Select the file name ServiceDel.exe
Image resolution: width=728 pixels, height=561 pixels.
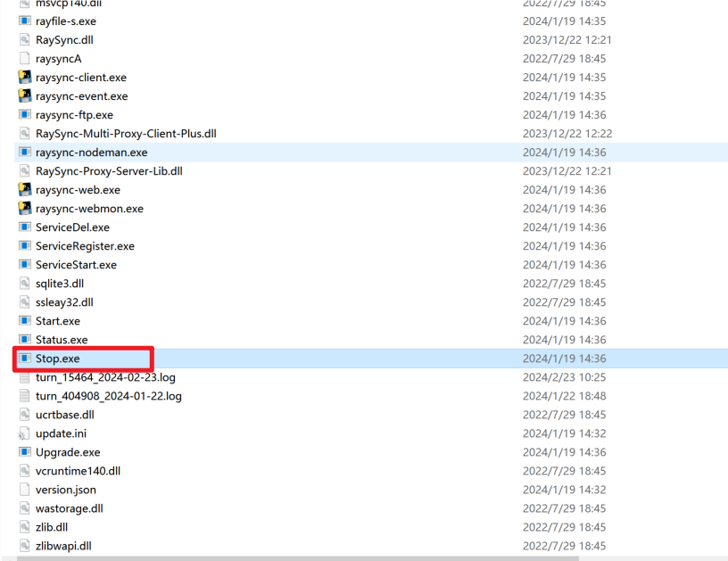tap(72, 227)
